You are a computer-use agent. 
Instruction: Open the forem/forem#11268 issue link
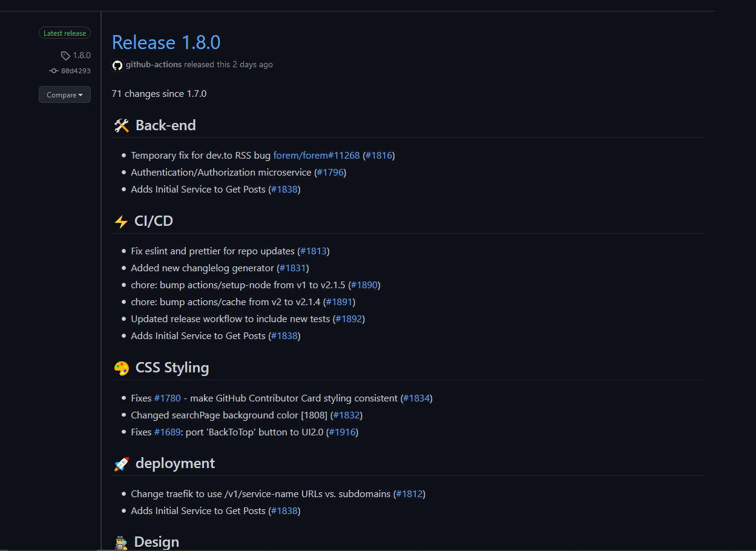[317, 156]
